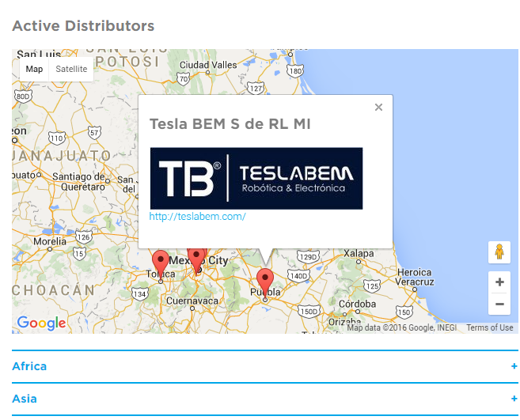Click the highway 15 shield
Viewport: 520px width, 420px height.
79,254
